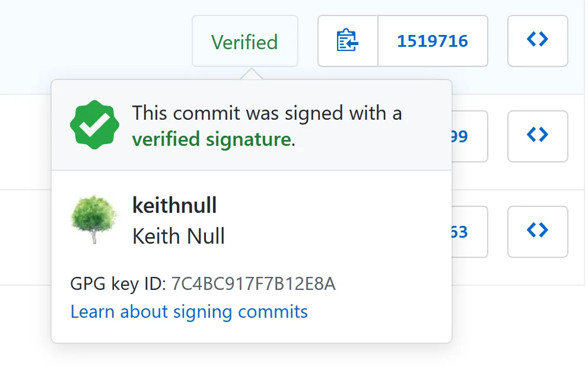Open the keithnull username profile

tap(174, 205)
